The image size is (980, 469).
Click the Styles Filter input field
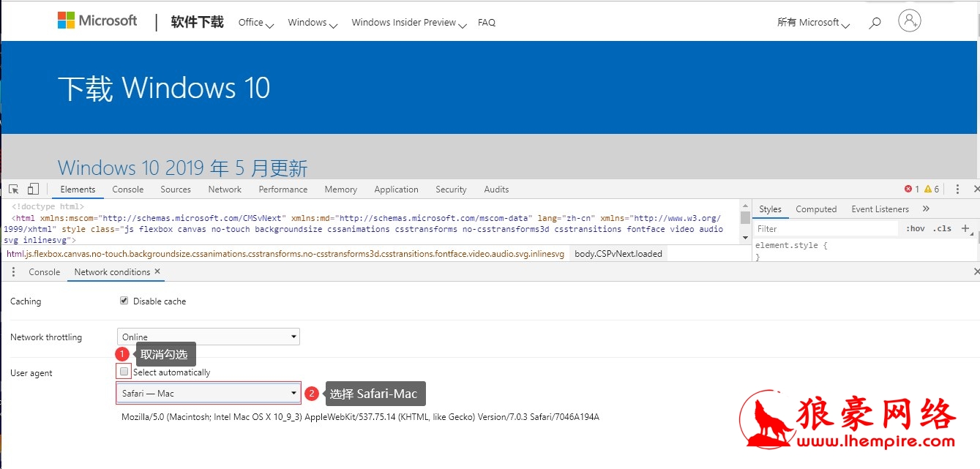coord(827,228)
